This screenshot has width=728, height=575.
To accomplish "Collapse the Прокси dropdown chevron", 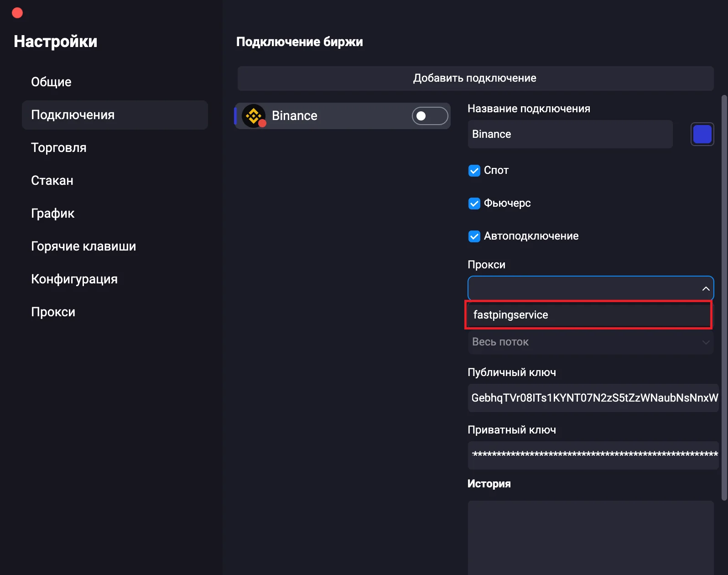I will click(705, 288).
